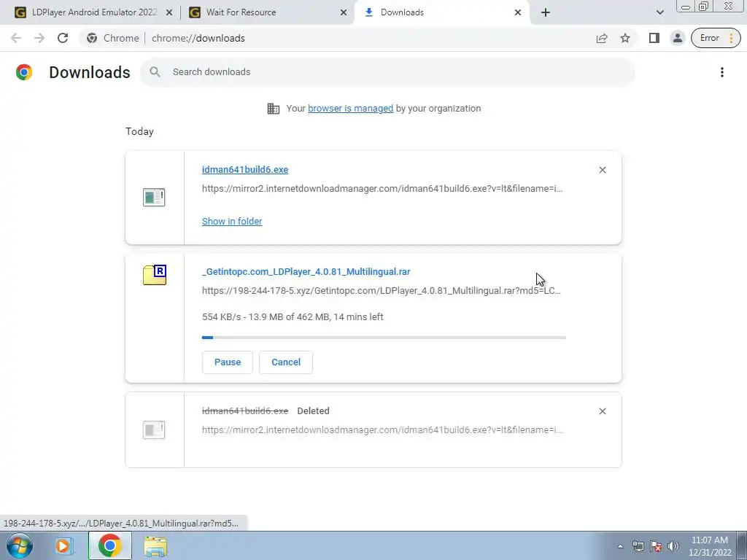
Task: Show hidden system tray icons
Action: (x=620, y=546)
